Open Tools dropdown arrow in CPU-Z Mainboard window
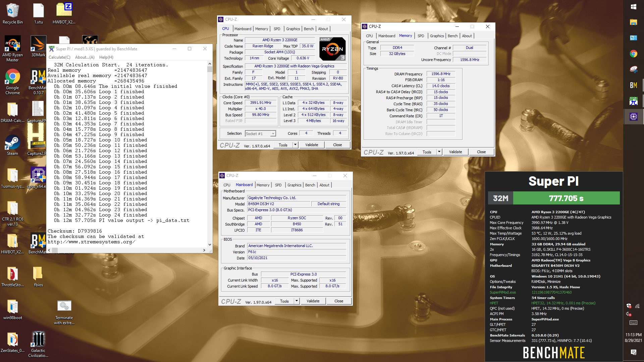 click(297, 301)
